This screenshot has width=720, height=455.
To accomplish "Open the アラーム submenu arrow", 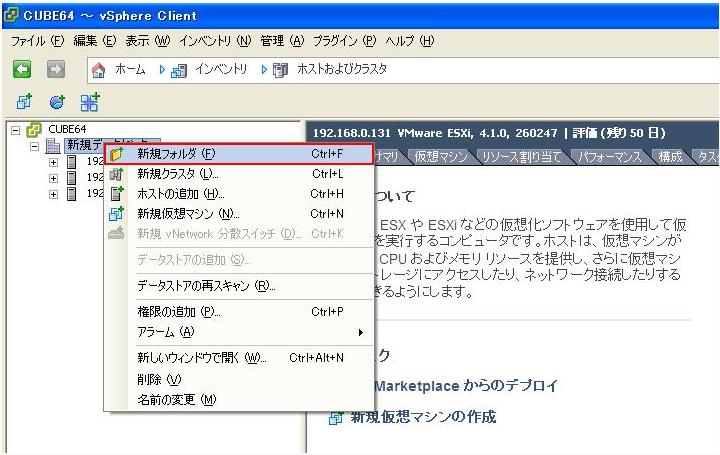I will [x=361, y=332].
